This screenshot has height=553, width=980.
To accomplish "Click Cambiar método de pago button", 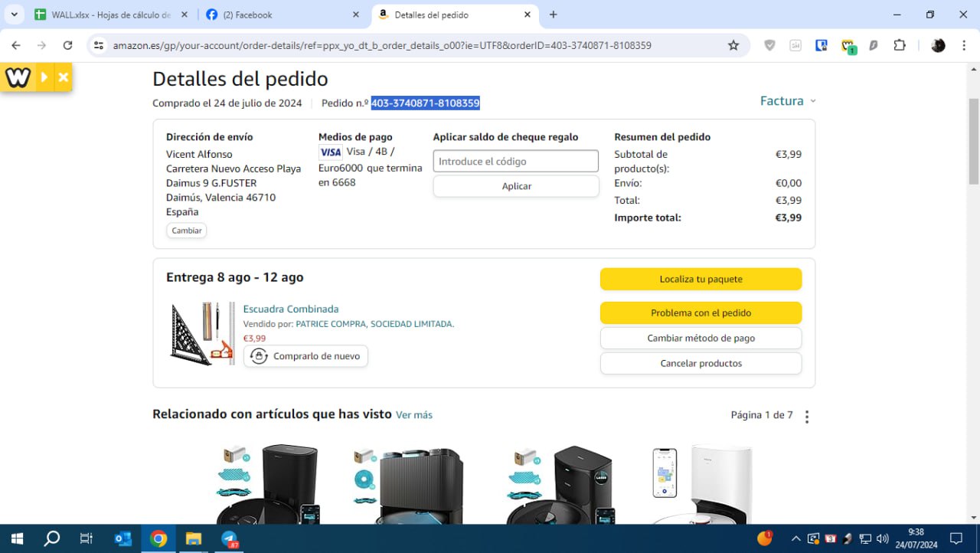I will point(701,339).
